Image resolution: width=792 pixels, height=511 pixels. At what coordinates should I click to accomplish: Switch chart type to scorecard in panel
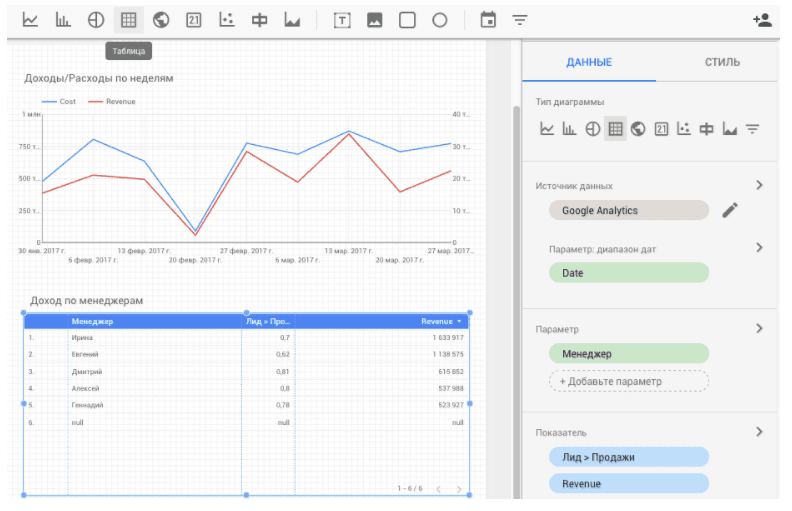coord(661,129)
